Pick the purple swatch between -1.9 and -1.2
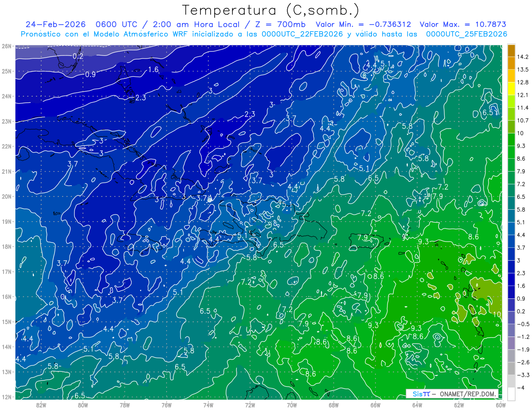This screenshot has height=411, width=532. pyautogui.click(x=511, y=343)
